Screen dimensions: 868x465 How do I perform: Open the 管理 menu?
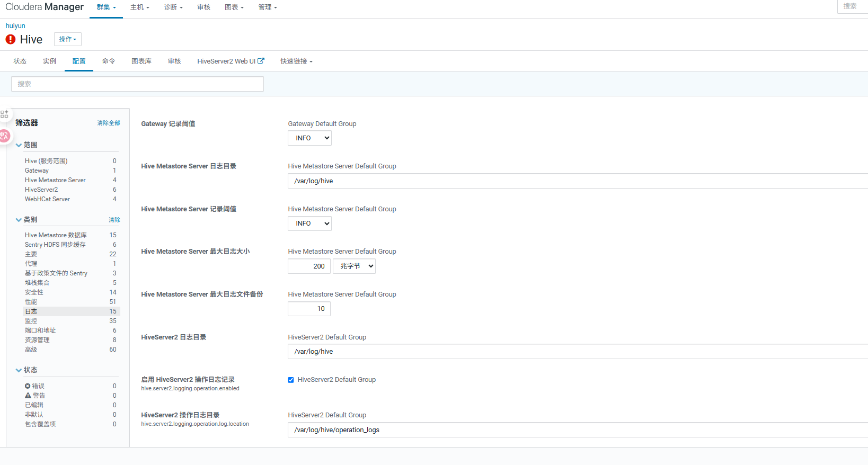click(268, 7)
